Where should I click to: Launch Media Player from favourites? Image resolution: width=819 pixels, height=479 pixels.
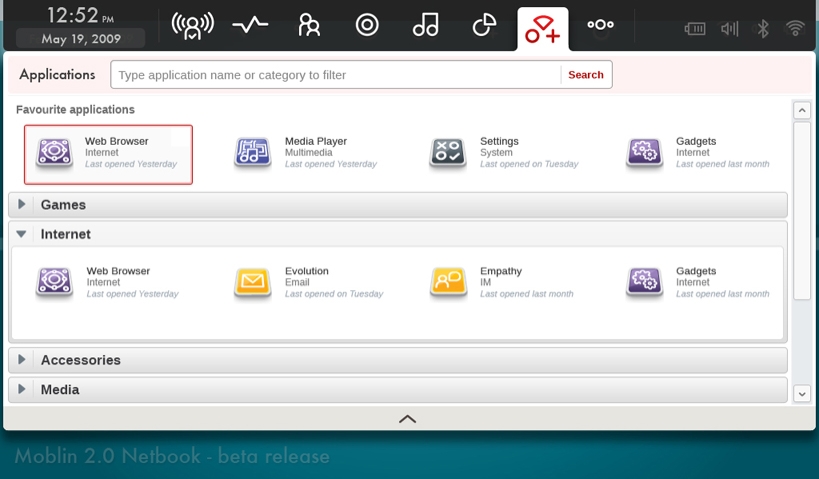(253, 152)
